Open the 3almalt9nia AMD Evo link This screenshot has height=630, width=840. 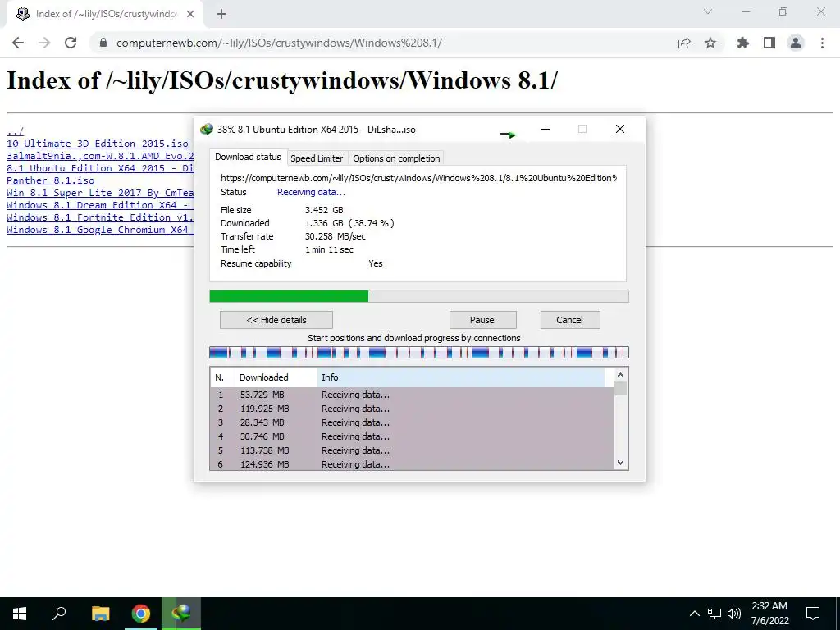(x=100, y=156)
